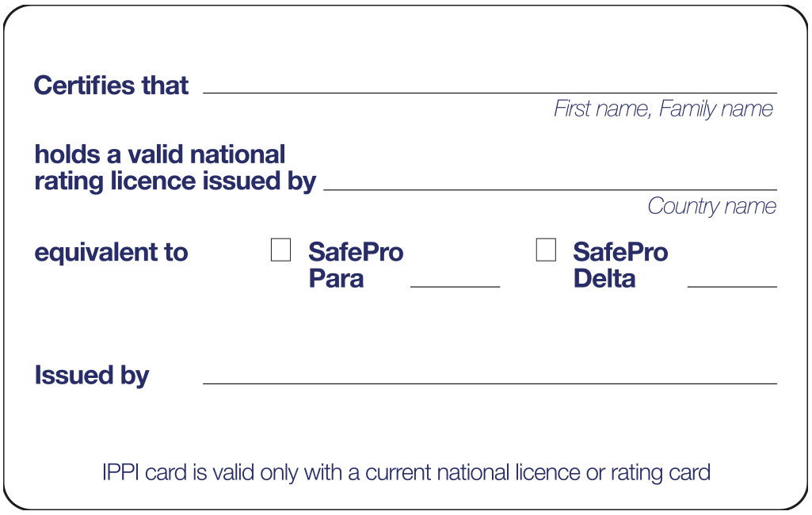
Task: Click the rating licence issued by text
Action: pos(175,181)
